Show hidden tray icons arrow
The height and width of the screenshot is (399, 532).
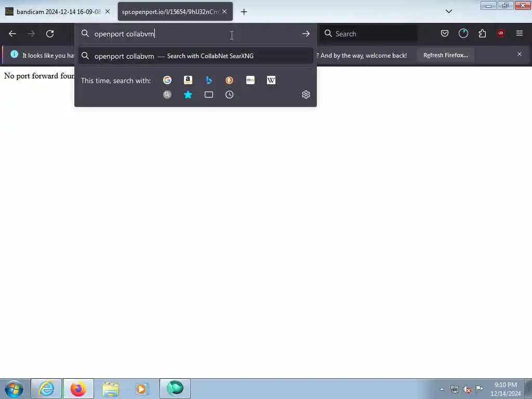442,389
